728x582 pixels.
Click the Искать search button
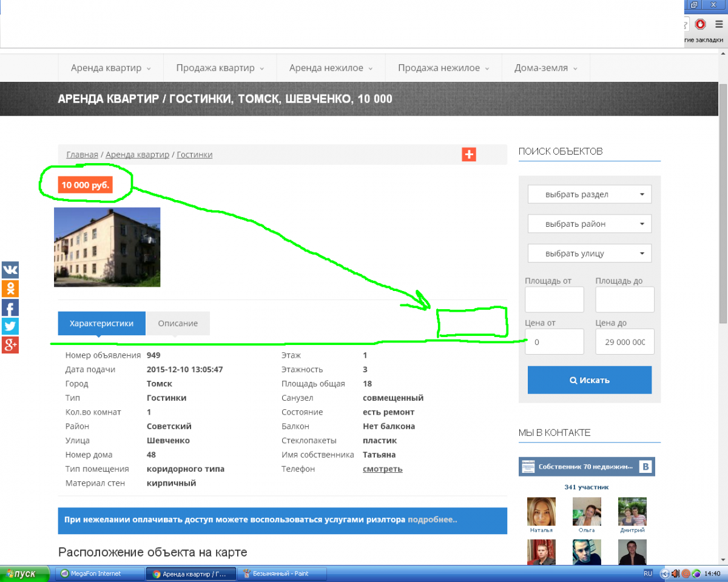coord(590,380)
